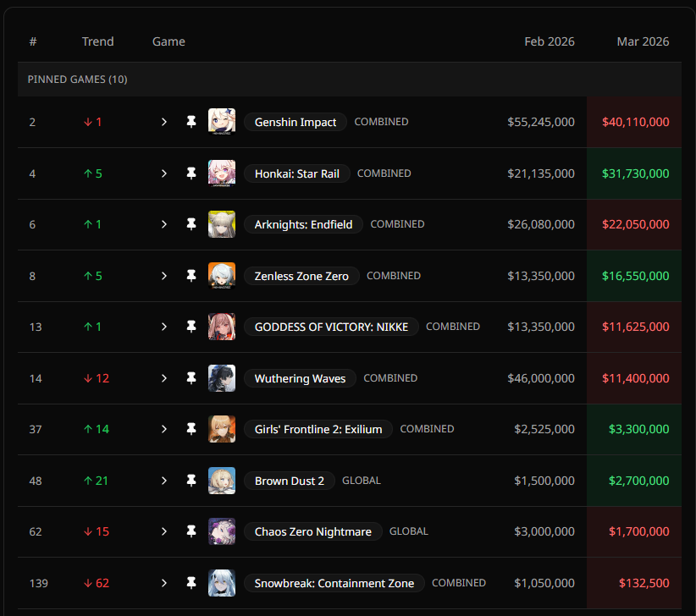This screenshot has height=616, width=696.
Task: Select Genshin Impact's $40,110,000 March value
Action: (636, 122)
